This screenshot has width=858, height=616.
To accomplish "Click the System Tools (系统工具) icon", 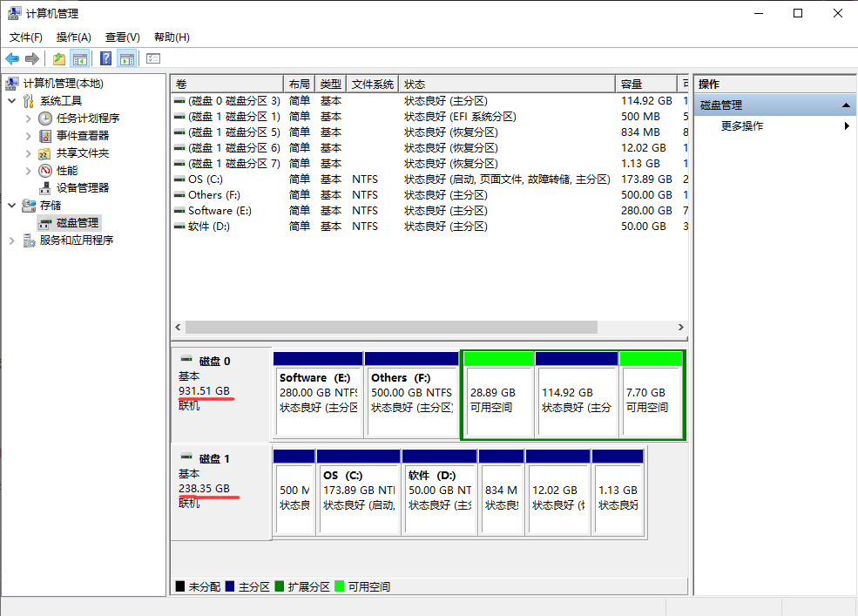I will pyautogui.click(x=29, y=101).
